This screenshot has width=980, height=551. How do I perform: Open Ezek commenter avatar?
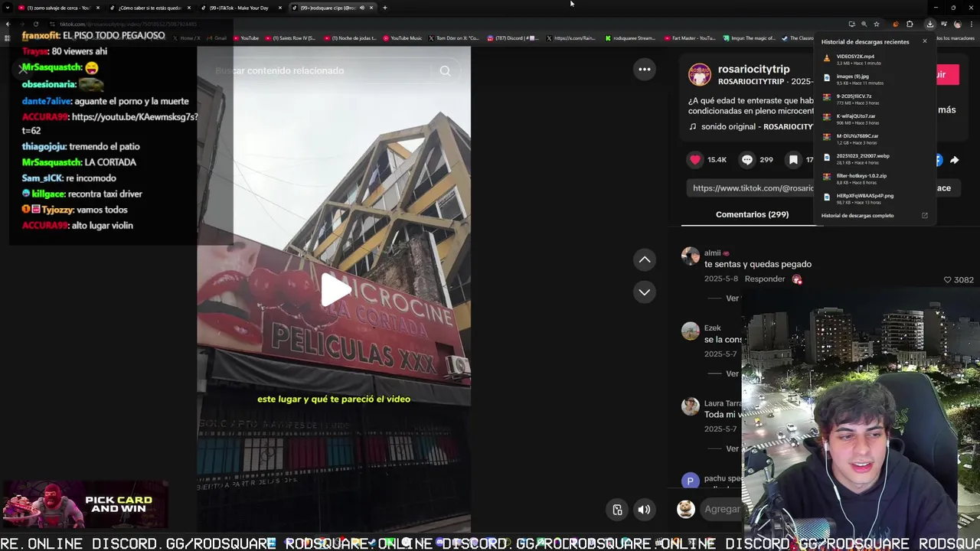[x=691, y=331]
